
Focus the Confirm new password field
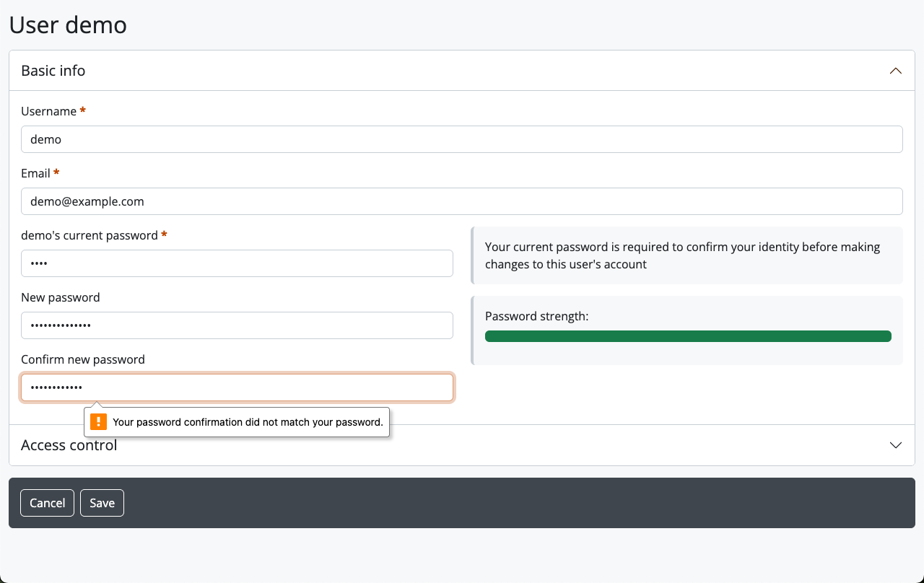click(237, 387)
